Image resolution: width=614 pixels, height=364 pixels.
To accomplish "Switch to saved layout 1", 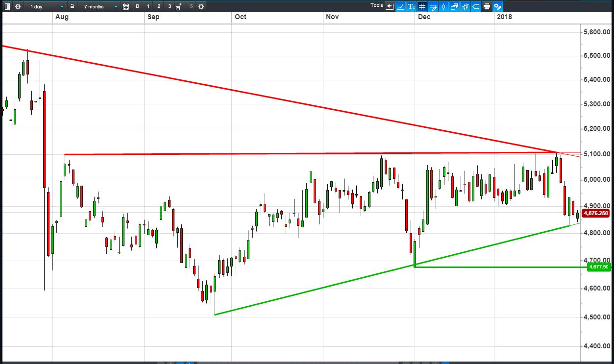I will (x=148, y=6).
